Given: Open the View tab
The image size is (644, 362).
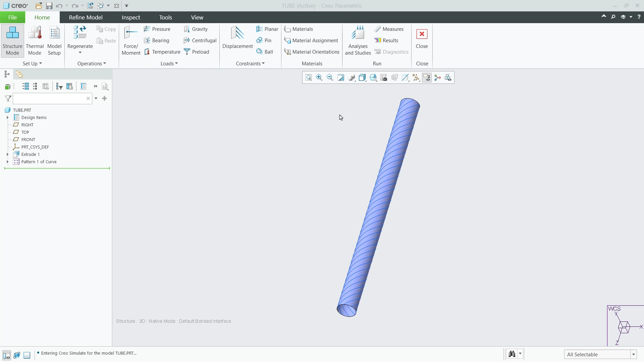Looking at the screenshot, I should [x=197, y=17].
